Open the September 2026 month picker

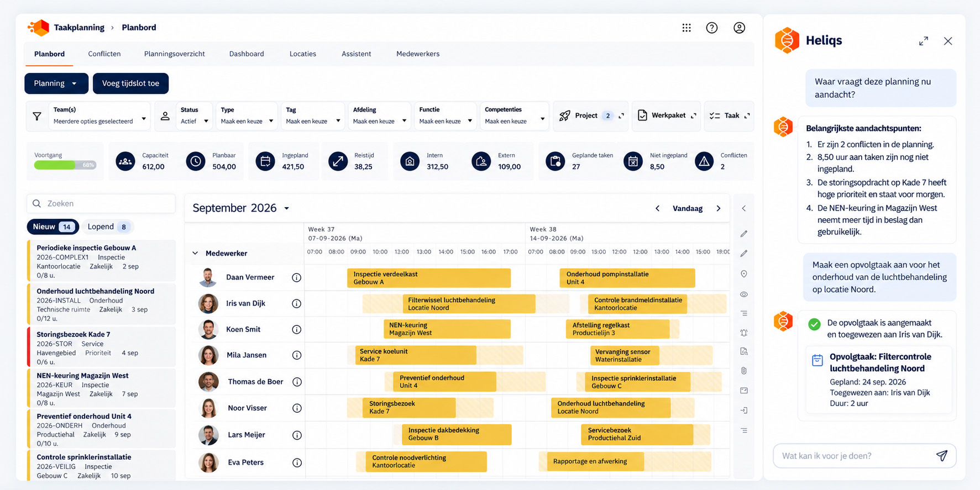(241, 208)
